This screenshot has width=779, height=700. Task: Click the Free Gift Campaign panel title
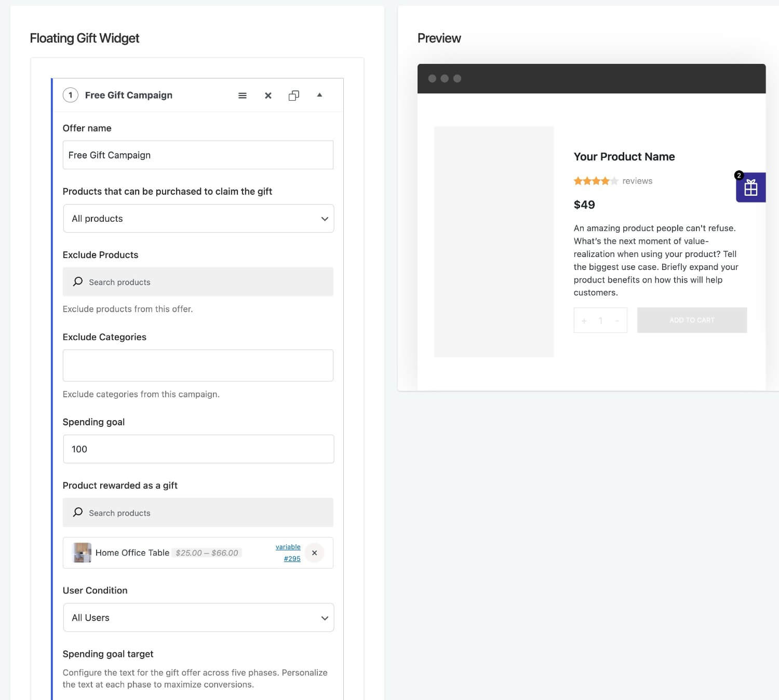[x=129, y=95]
